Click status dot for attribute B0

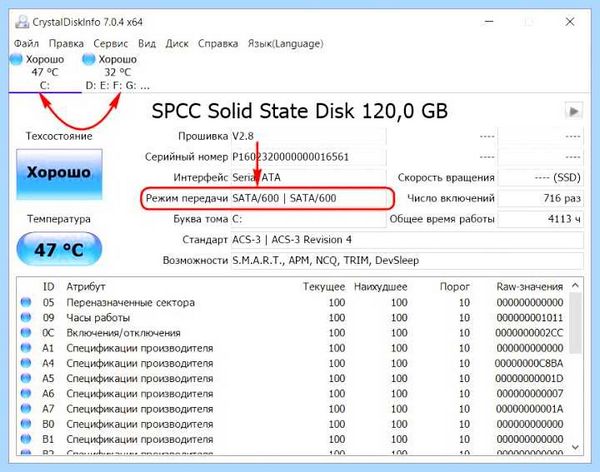(x=26, y=424)
